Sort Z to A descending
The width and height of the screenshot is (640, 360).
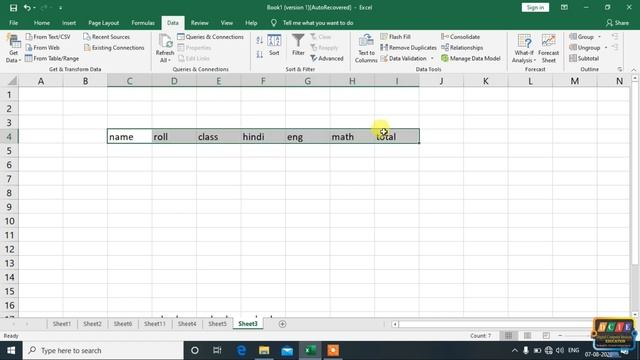point(260,54)
